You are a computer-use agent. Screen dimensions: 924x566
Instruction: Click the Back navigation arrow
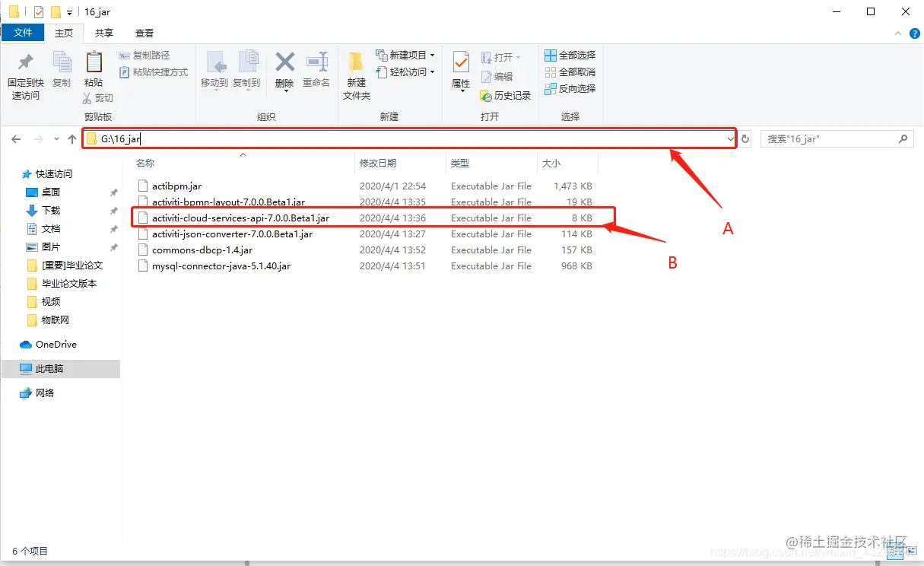pos(17,139)
